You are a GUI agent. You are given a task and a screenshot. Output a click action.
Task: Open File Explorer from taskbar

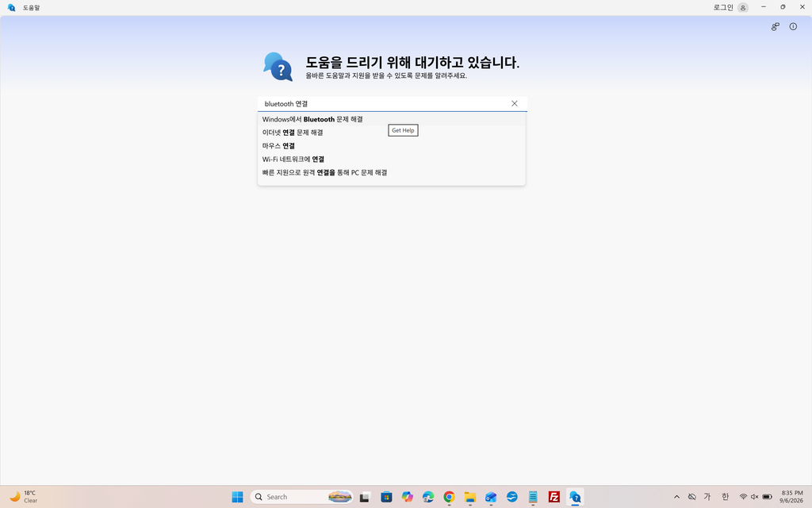point(469,497)
